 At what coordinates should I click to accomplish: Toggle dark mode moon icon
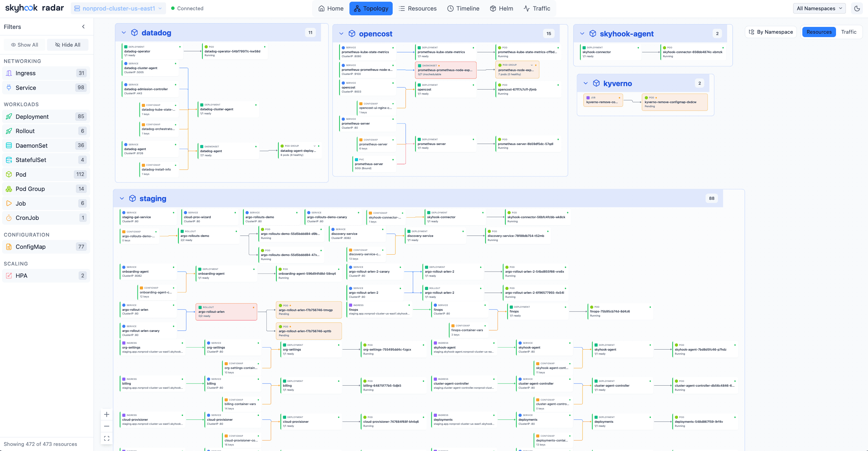857,9
